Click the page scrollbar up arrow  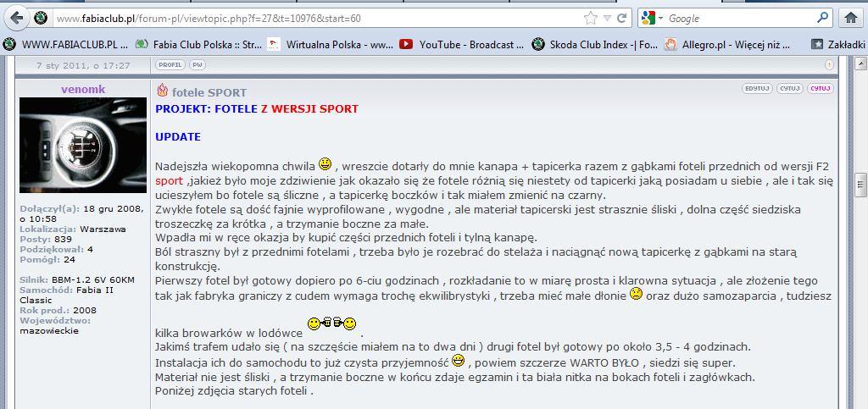coord(860,63)
